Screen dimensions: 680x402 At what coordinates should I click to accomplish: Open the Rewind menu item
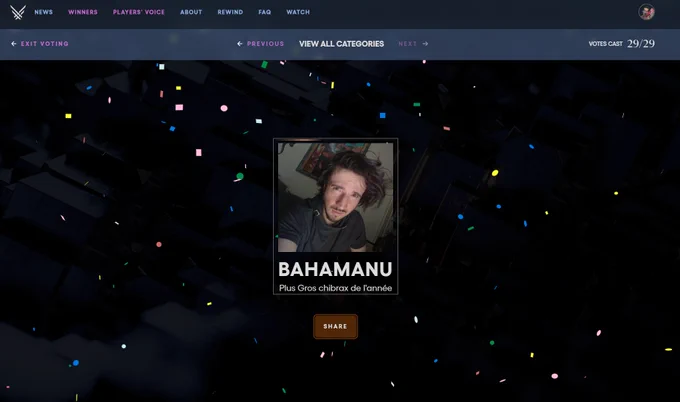click(230, 12)
